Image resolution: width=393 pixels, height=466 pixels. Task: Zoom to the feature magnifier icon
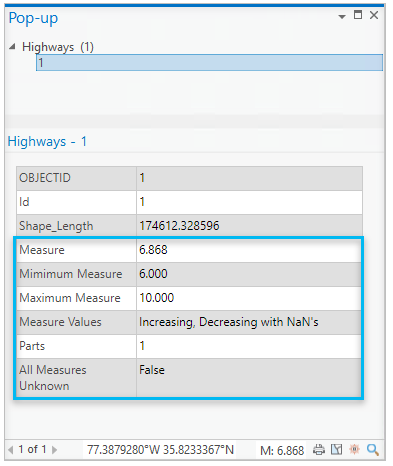373,450
